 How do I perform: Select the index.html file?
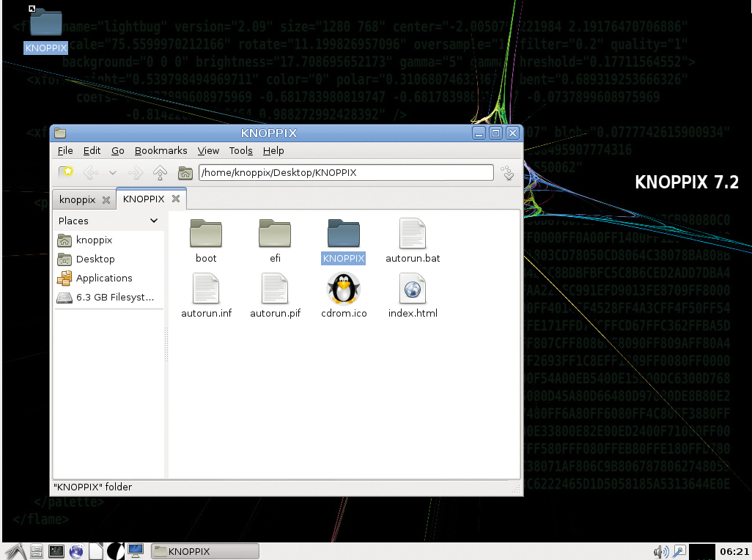(413, 295)
